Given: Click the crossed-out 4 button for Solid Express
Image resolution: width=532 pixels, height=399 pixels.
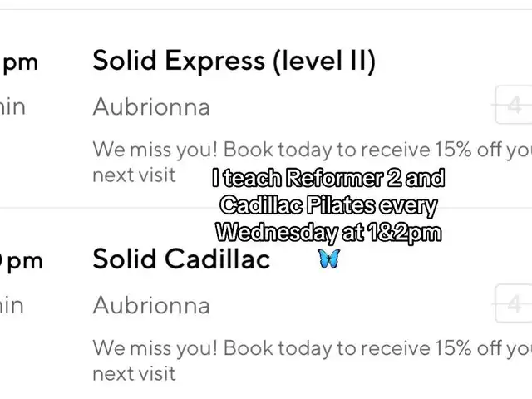Looking at the screenshot, I should point(514,106).
